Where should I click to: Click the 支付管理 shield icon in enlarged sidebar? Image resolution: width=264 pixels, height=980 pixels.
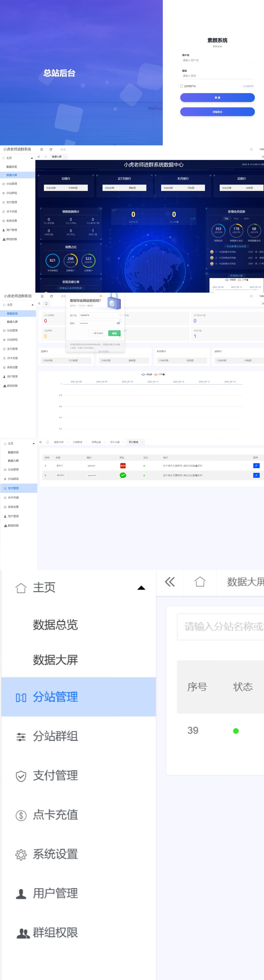pyautogui.click(x=21, y=776)
